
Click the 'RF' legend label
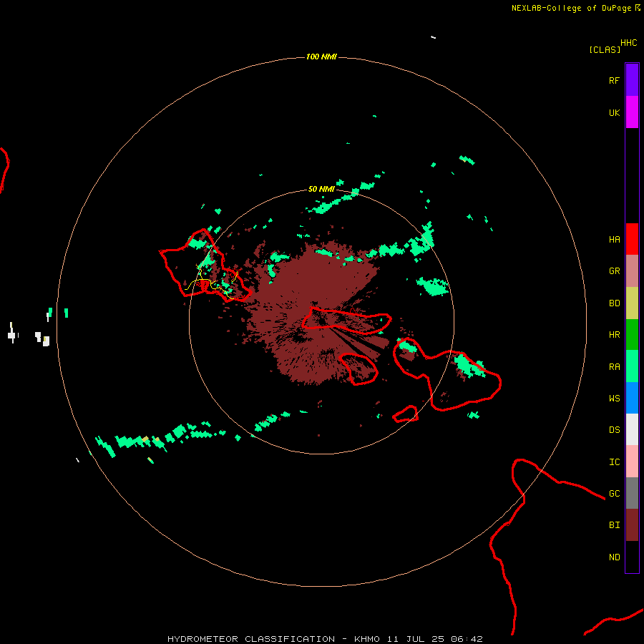tap(615, 80)
